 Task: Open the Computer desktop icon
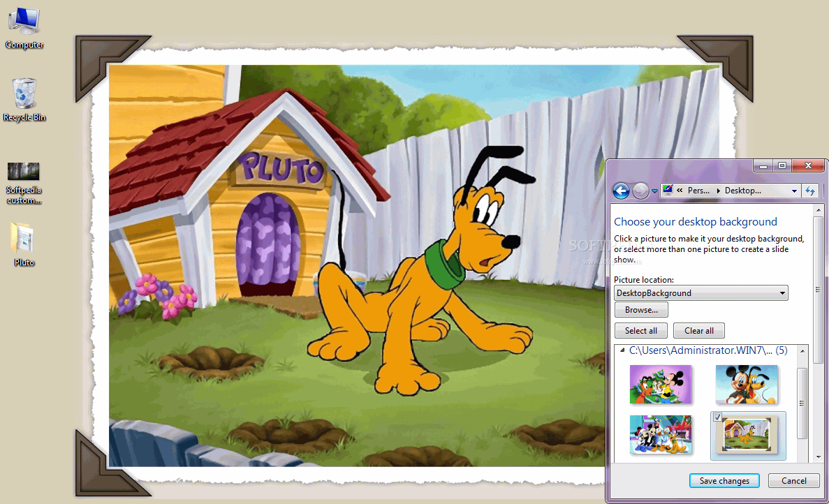point(24,28)
